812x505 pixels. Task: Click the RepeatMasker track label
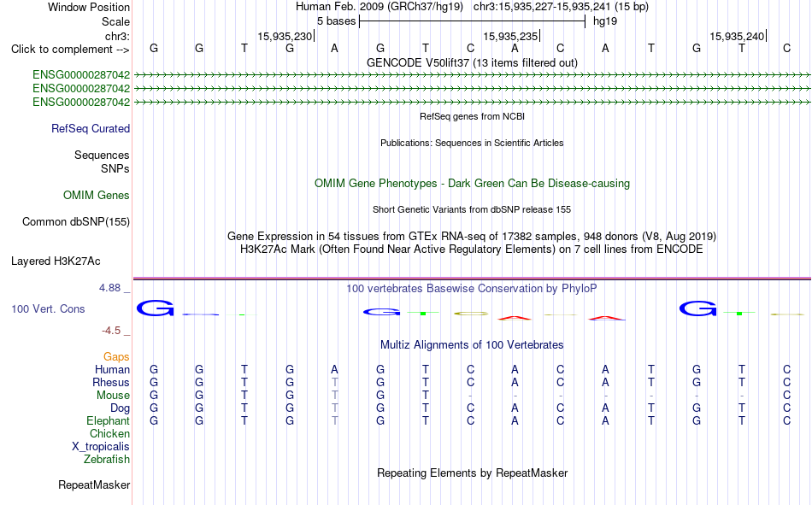pos(94,484)
